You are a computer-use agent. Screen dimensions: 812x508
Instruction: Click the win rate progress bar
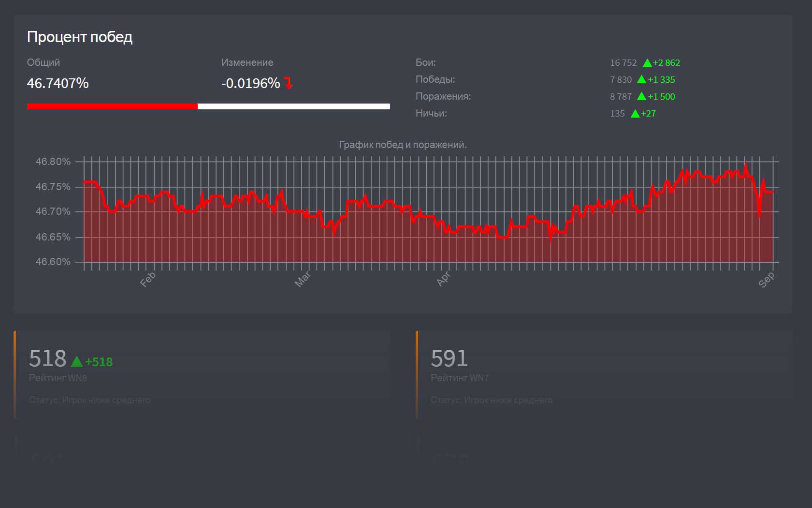pyautogui.click(x=208, y=106)
